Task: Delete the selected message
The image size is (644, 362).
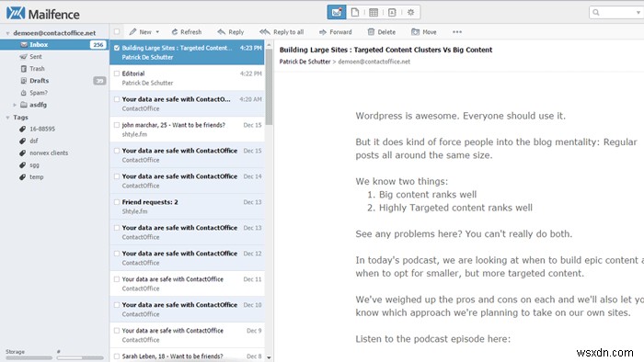Action: [382, 32]
